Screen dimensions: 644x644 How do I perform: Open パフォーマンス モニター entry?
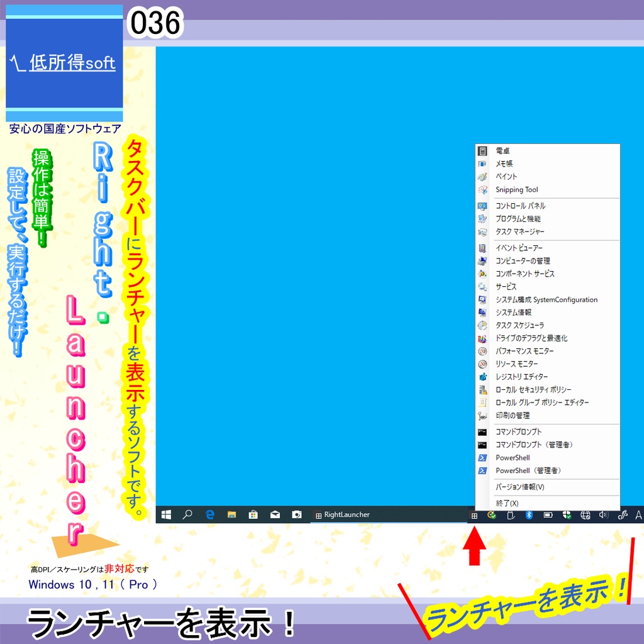547,351
